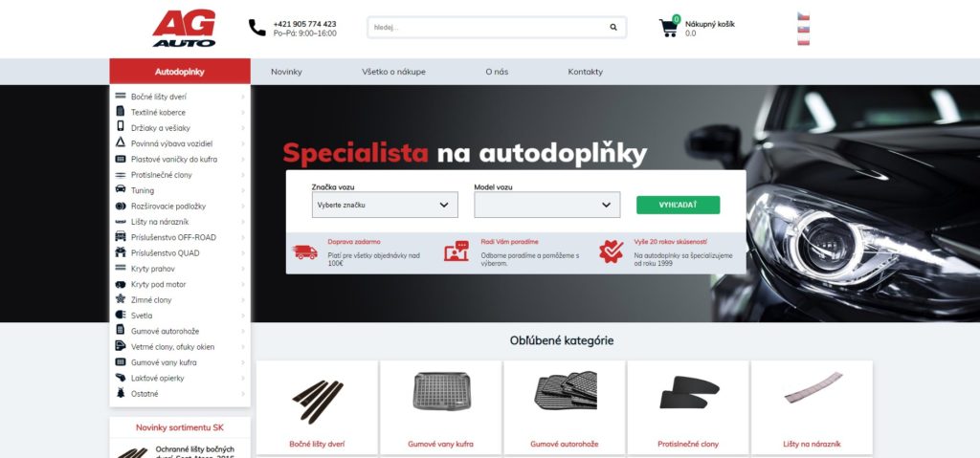The image size is (980, 458).
Task: Click the Zimné clony snowflake icon
Action: point(121,299)
